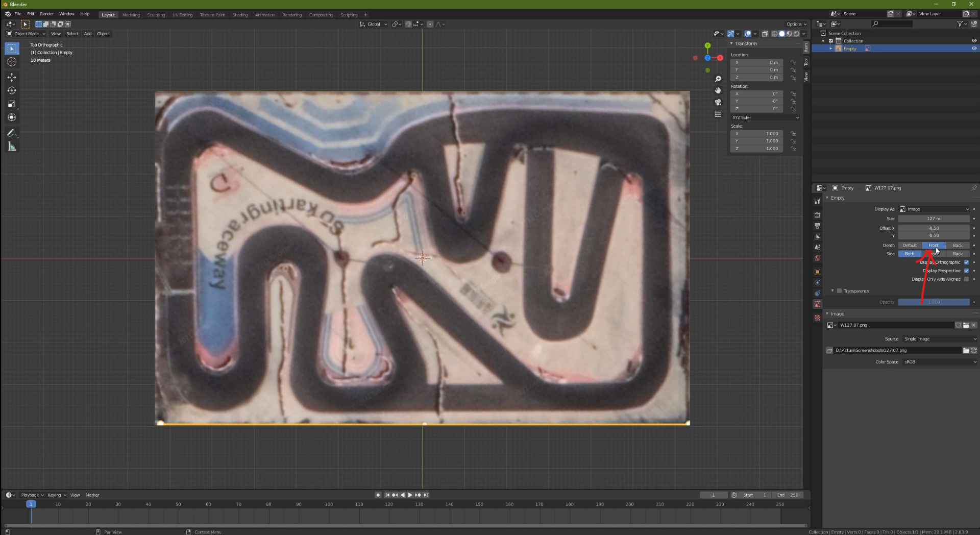The height and width of the screenshot is (535, 980).
Task: Open the Shading workspace tab
Action: click(x=240, y=15)
